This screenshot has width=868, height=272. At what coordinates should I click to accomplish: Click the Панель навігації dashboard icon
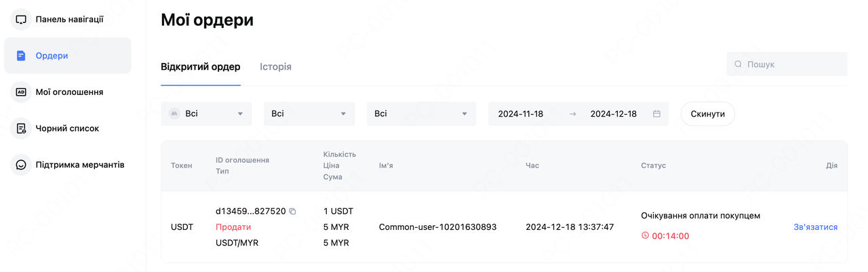click(x=21, y=20)
